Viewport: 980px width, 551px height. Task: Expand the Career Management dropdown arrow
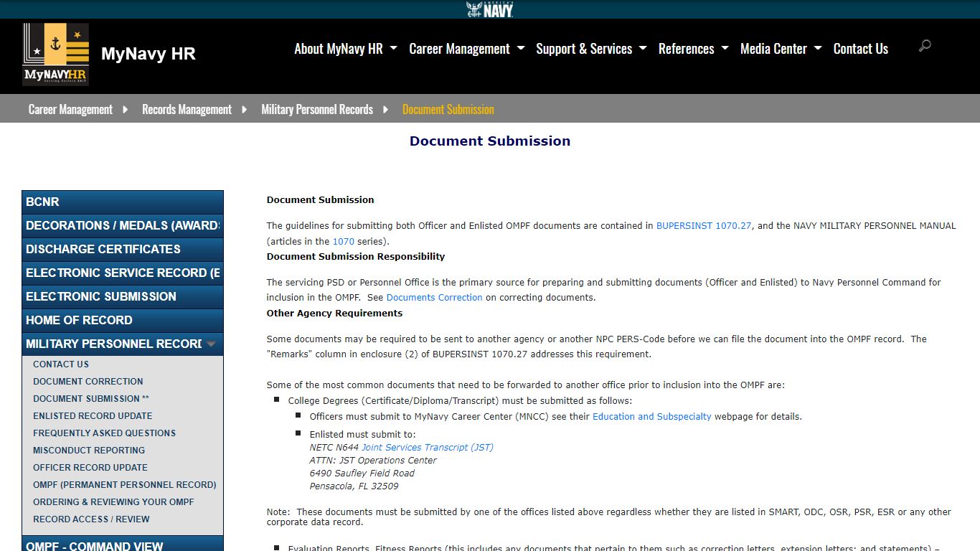(520, 48)
